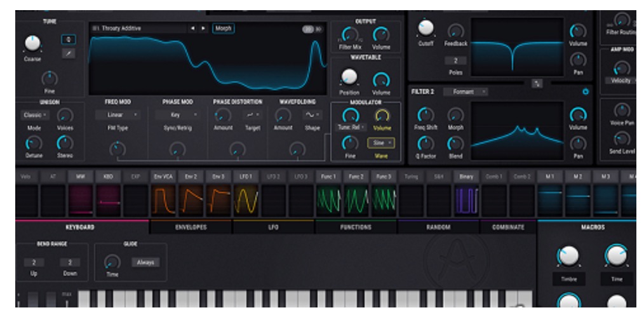Viewport: 644px width, 310px height.
Task: Open the Phase Distortion Target dropdown
Action: [x=252, y=115]
